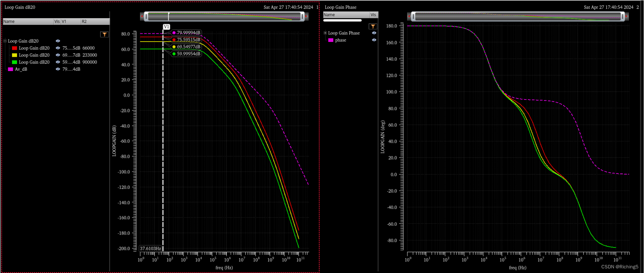Click the 69.54977dB marker readout

click(186, 47)
